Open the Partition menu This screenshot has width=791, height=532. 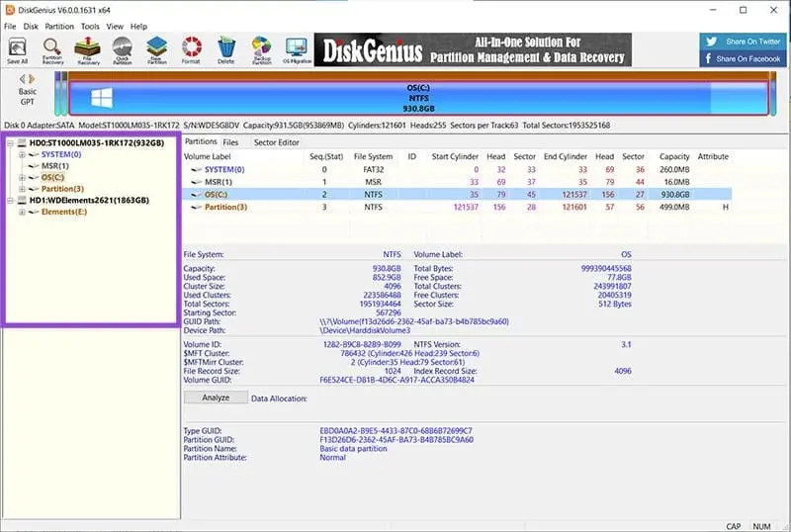(59, 27)
